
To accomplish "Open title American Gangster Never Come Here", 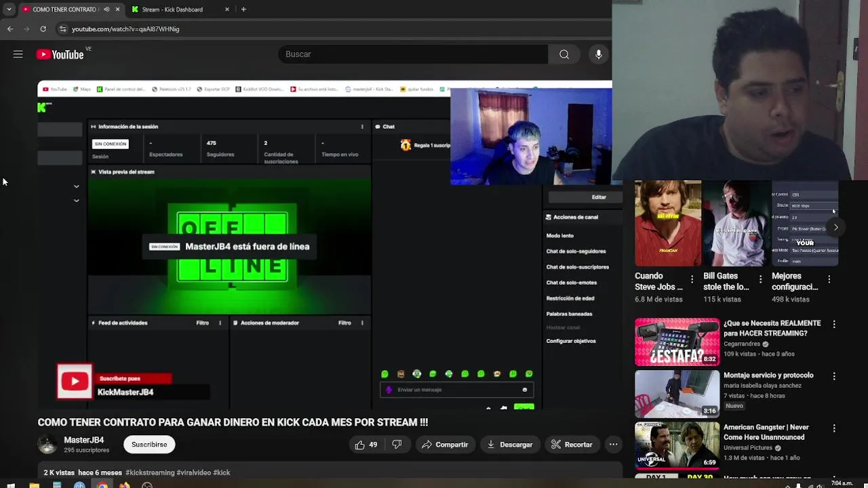I will click(766, 432).
